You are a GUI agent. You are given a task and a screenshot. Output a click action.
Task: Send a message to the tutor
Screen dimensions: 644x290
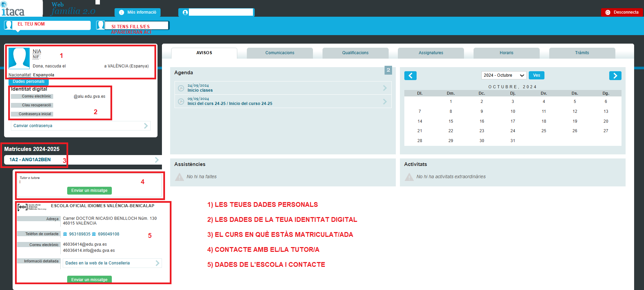coord(89,190)
